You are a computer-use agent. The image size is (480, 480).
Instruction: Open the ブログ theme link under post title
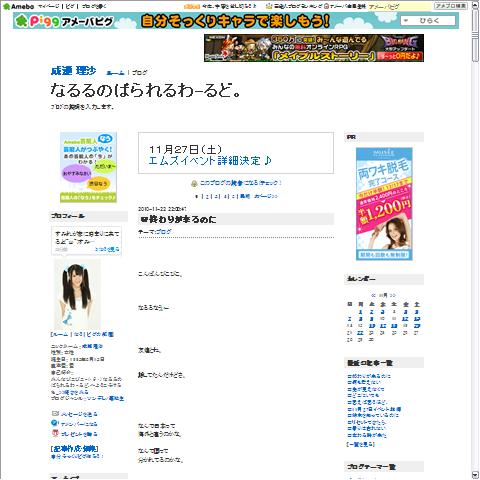click(163, 231)
